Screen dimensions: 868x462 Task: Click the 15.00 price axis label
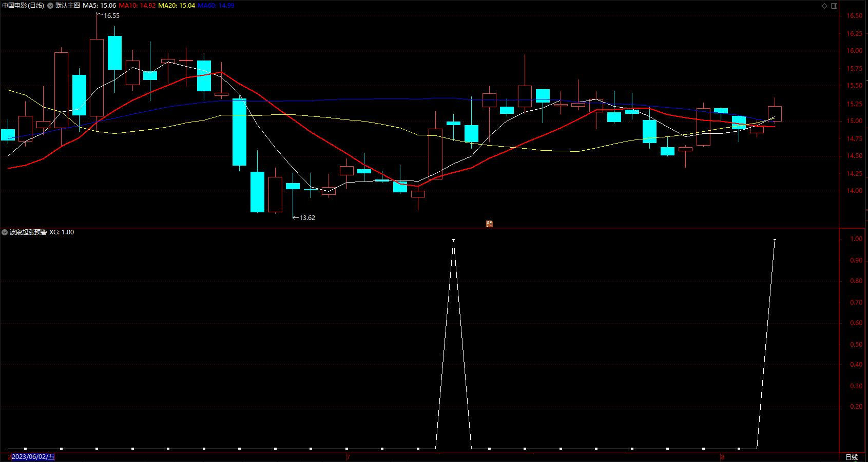855,121
